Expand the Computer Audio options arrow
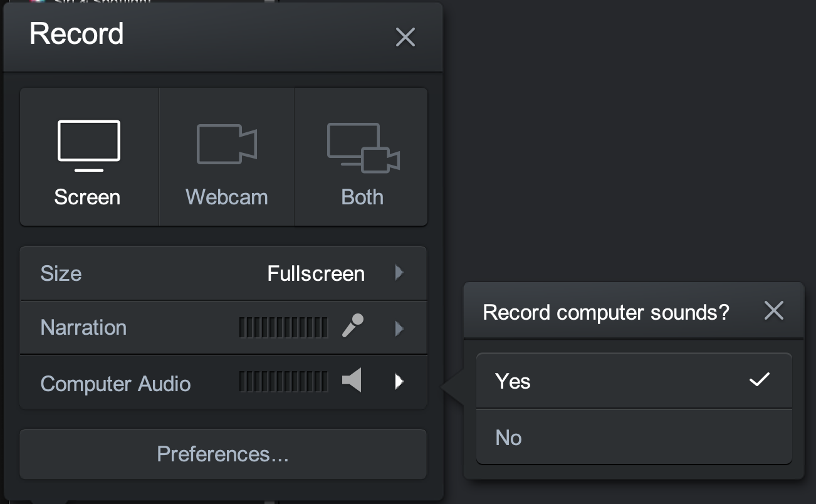This screenshot has height=504, width=816. click(x=399, y=381)
